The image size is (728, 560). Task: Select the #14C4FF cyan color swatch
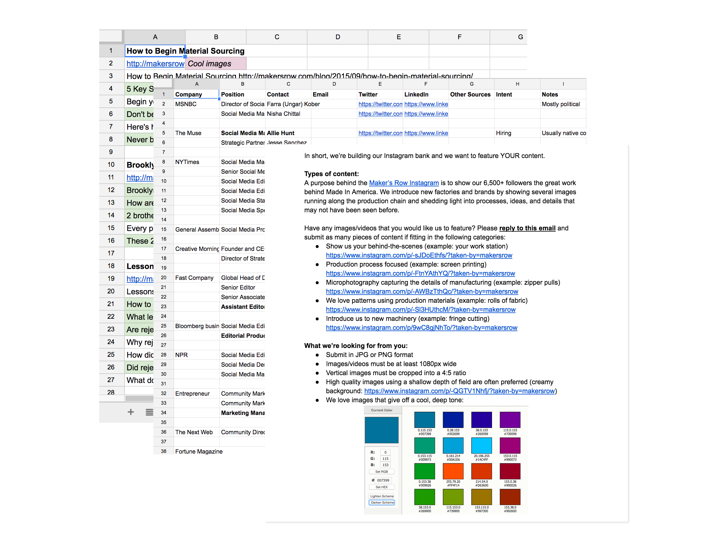[x=481, y=445]
